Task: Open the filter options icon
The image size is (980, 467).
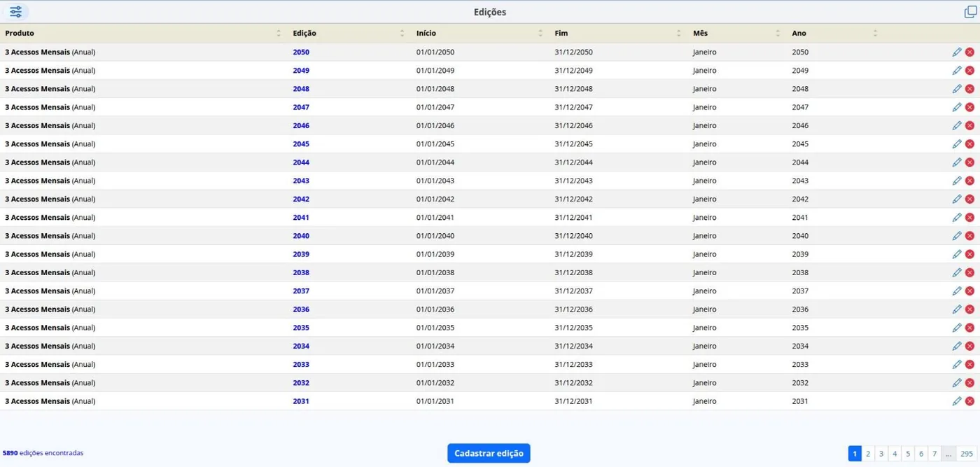Action: [x=15, y=12]
